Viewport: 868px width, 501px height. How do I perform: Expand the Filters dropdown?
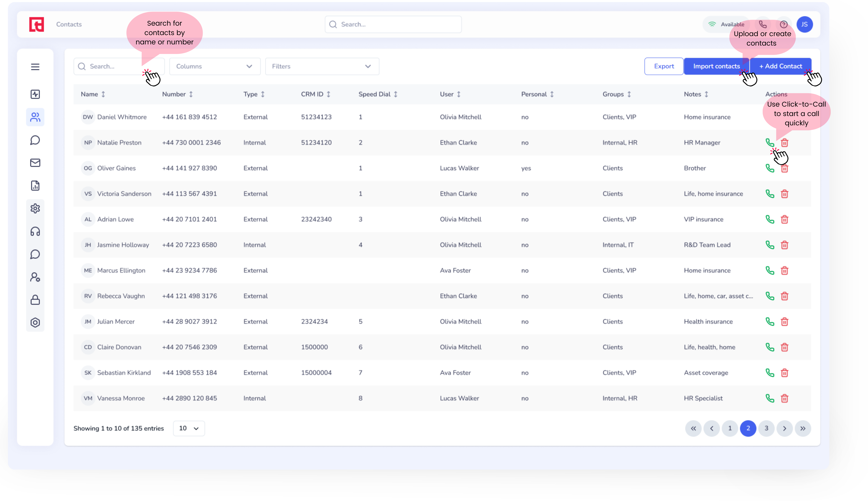click(322, 66)
